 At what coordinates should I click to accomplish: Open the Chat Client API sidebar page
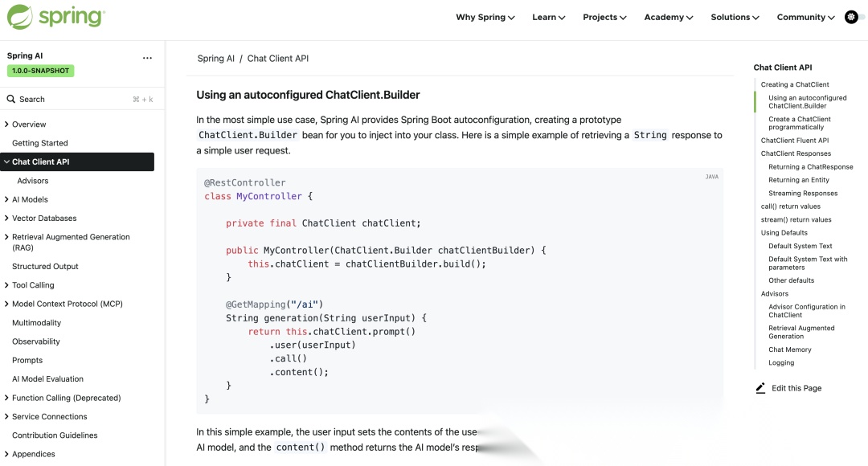point(41,161)
